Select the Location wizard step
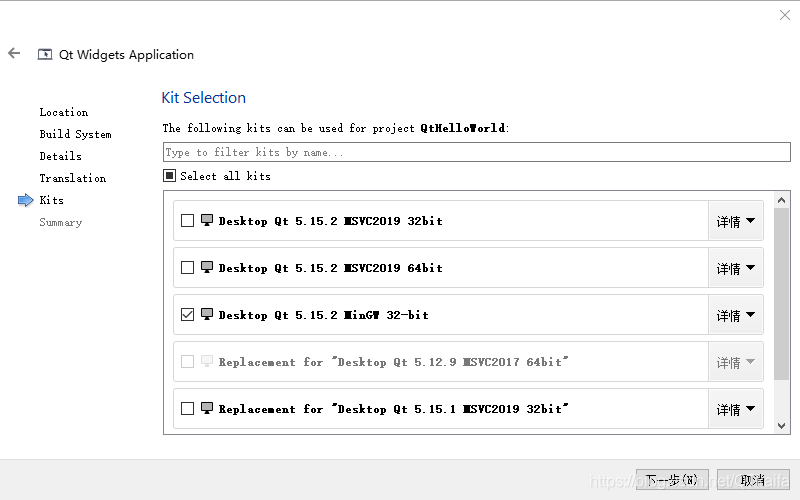The image size is (800, 500). tap(64, 112)
